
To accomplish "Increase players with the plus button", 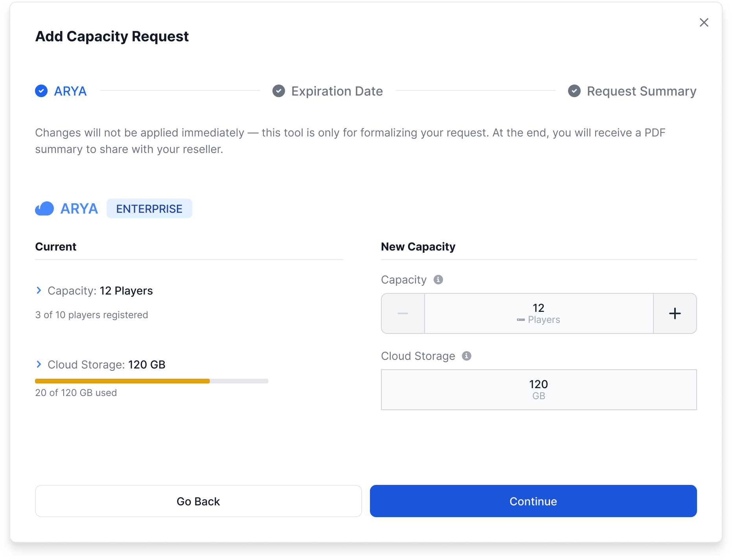I will coord(675,313).
